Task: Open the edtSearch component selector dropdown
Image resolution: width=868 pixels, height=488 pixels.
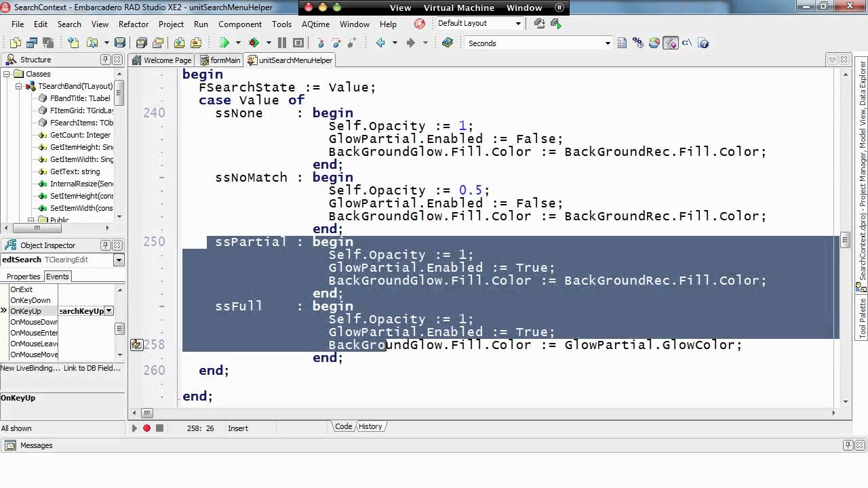Action: pos(119,260)
